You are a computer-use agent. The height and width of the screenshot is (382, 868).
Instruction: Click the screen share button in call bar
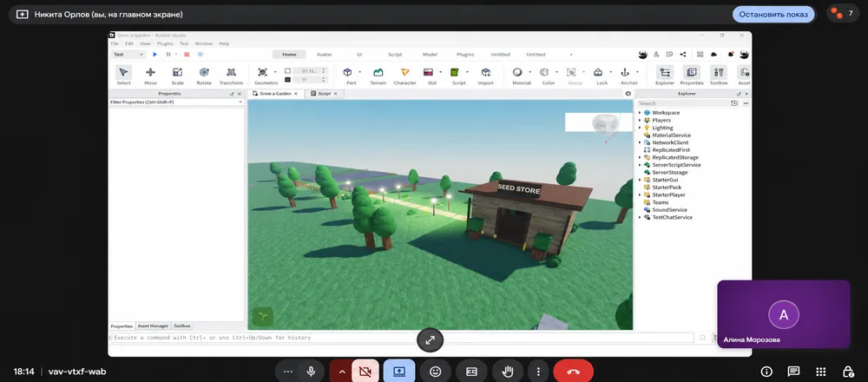[399, 372]
